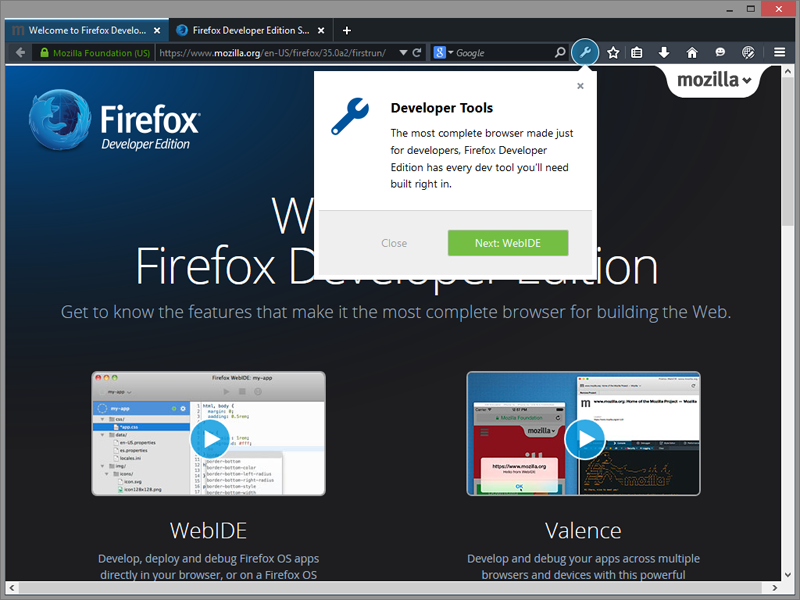Click scroll left arrow at bottom

pos(12,587)
